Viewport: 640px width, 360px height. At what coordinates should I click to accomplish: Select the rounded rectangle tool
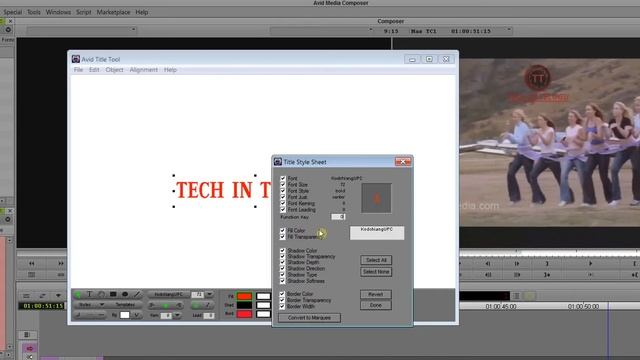[101, 294]
